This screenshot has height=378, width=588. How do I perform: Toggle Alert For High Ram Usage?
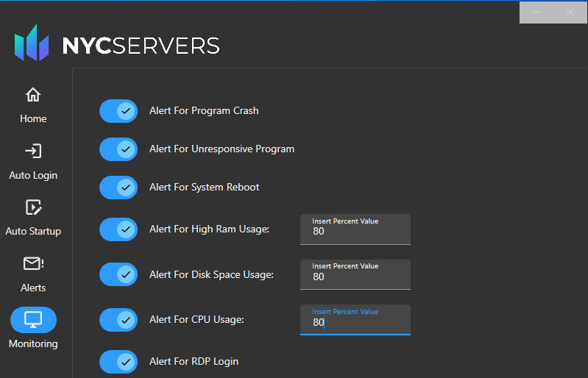[x=118, y=229]
